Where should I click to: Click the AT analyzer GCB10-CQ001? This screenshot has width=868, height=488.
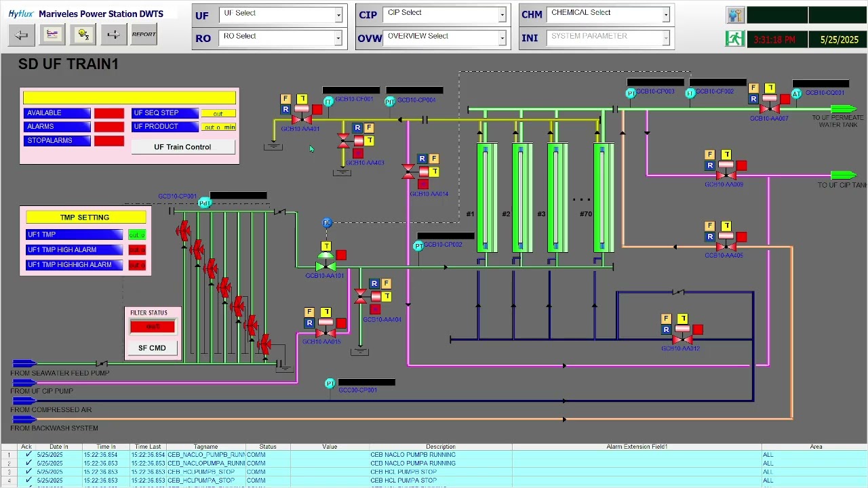(796, 94)
